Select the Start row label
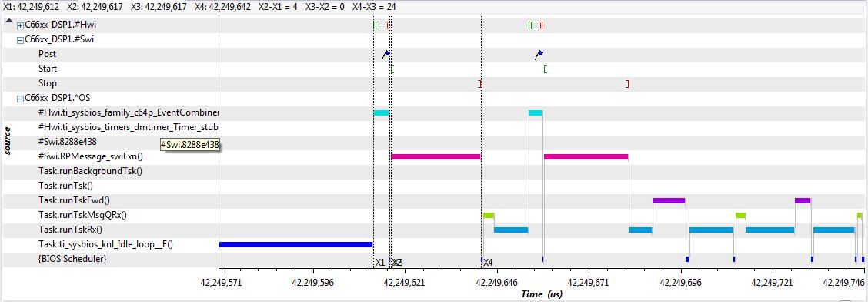The image size is (868, 302). point(48,69)
